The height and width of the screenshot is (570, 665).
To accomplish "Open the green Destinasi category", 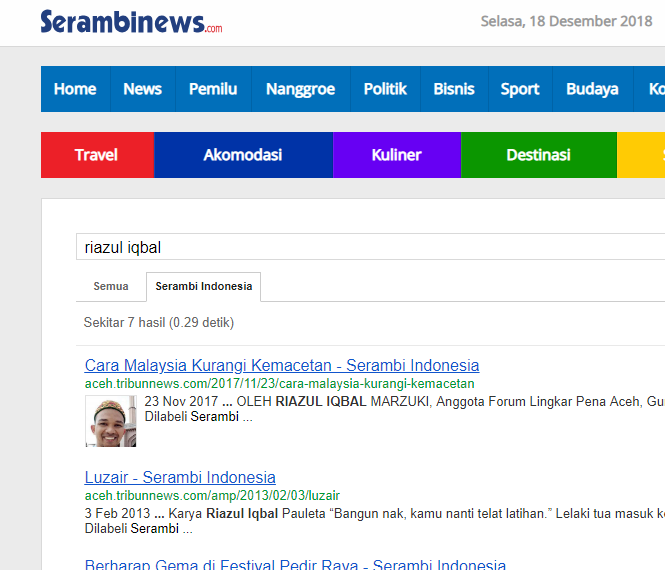I will 539,155.
